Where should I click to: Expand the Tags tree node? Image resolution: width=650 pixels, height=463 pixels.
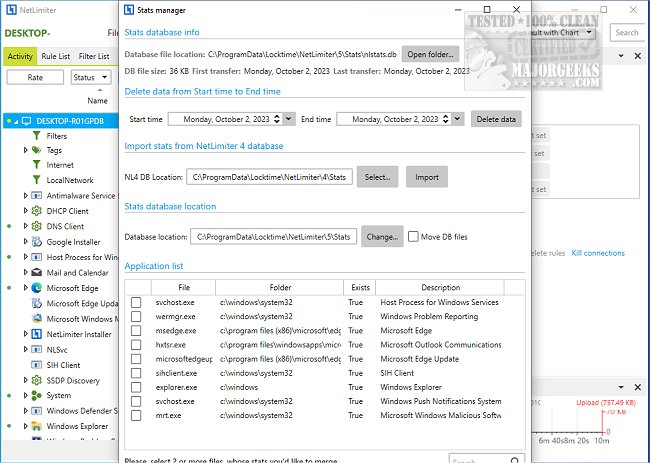click(x=25, y=150)
